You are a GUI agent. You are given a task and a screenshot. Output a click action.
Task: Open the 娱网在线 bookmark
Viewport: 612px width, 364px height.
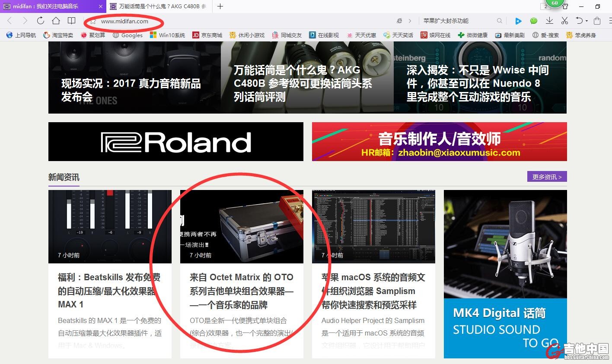(x=435, y=35)
